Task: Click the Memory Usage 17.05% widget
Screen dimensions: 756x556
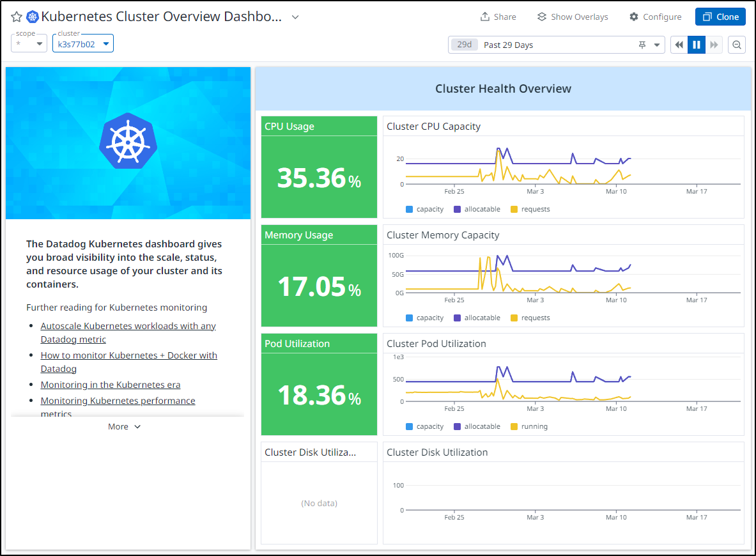Action: point(319,276)
